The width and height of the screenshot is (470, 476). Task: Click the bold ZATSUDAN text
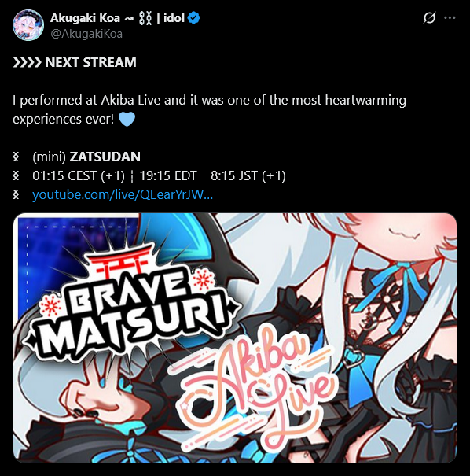coord(105,157)
